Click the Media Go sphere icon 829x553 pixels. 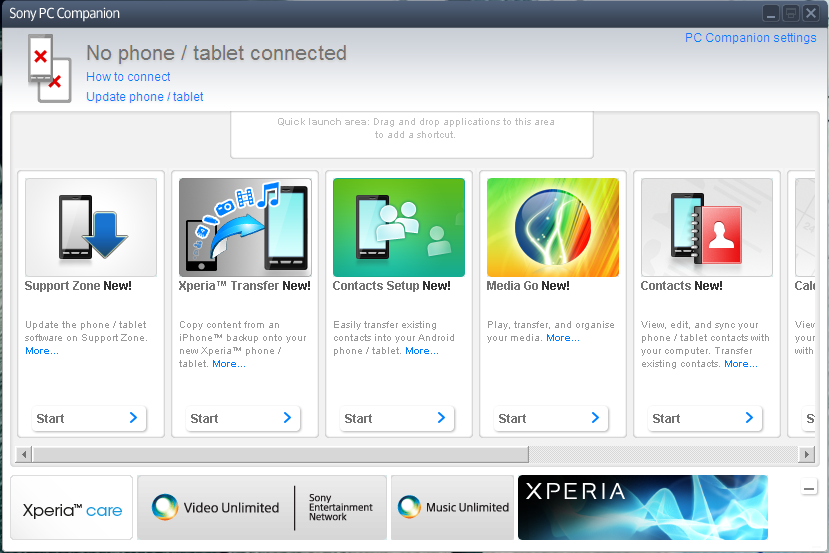[x=553, y=227]
